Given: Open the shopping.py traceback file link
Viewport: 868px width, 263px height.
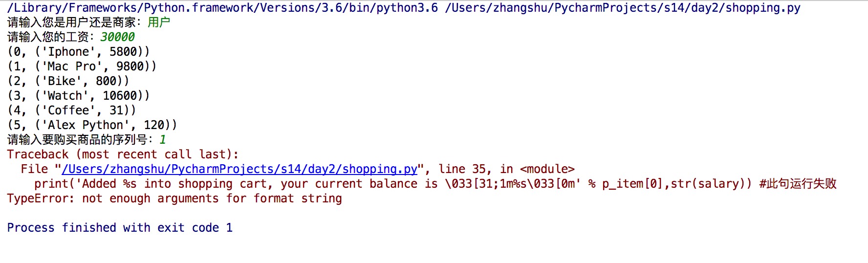Looking at the screenshot, I should (x=239, y=169).
